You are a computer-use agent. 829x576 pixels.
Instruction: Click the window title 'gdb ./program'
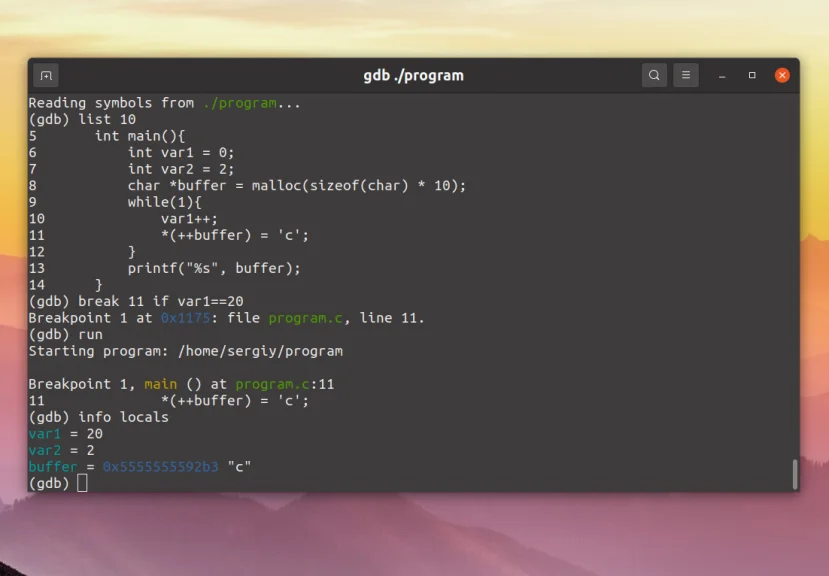click(413, 76)
